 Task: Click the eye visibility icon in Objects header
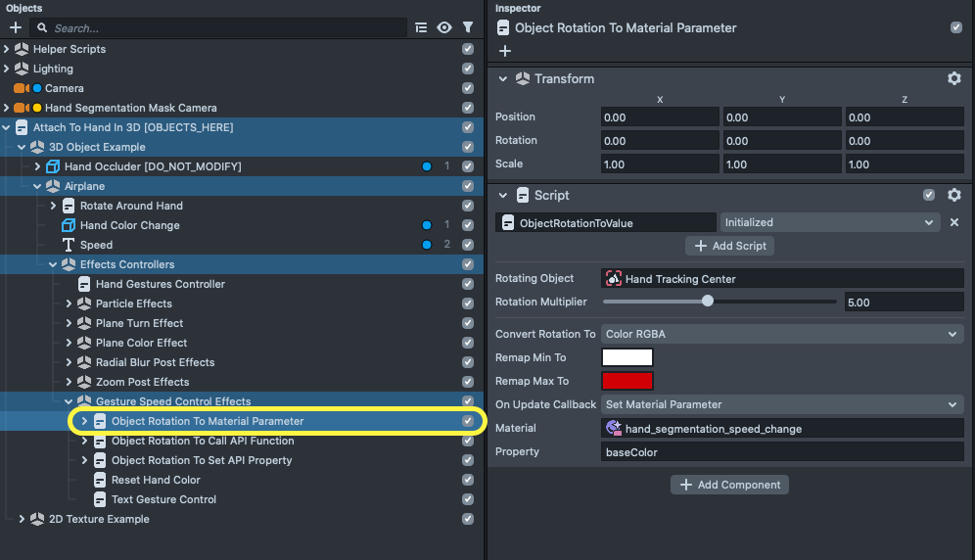coord(444,28)
